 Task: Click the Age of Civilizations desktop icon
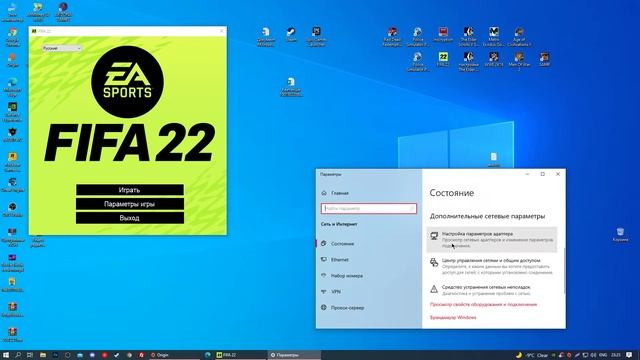[519, 36]
